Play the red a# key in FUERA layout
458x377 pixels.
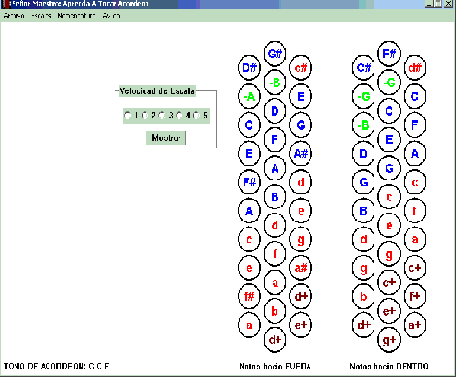coord(301,268)
